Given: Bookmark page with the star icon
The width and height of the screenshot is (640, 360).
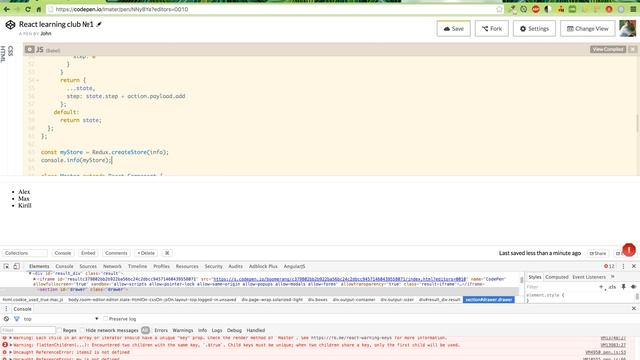Looking at the screenshot, I should point(499,9).
